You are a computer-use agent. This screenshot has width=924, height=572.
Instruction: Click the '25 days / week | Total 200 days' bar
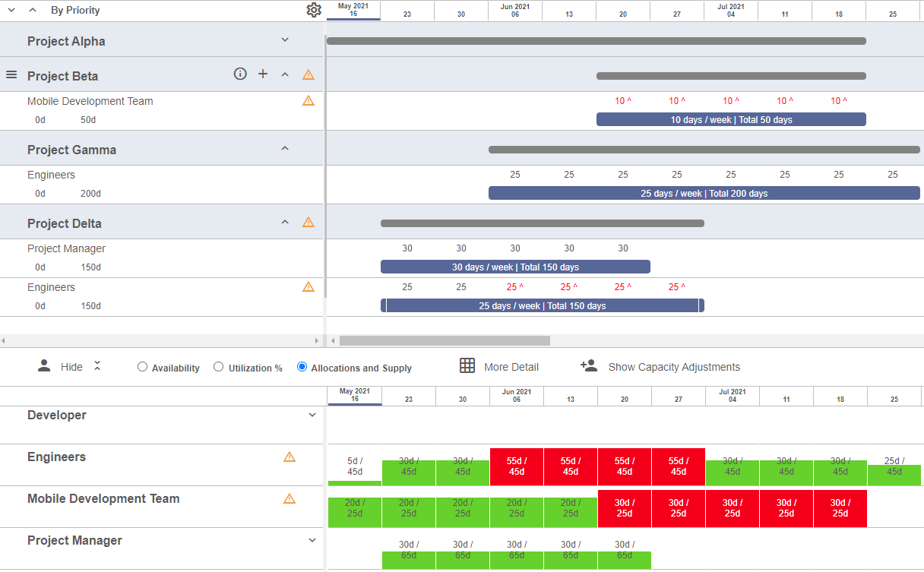[704, 193]
